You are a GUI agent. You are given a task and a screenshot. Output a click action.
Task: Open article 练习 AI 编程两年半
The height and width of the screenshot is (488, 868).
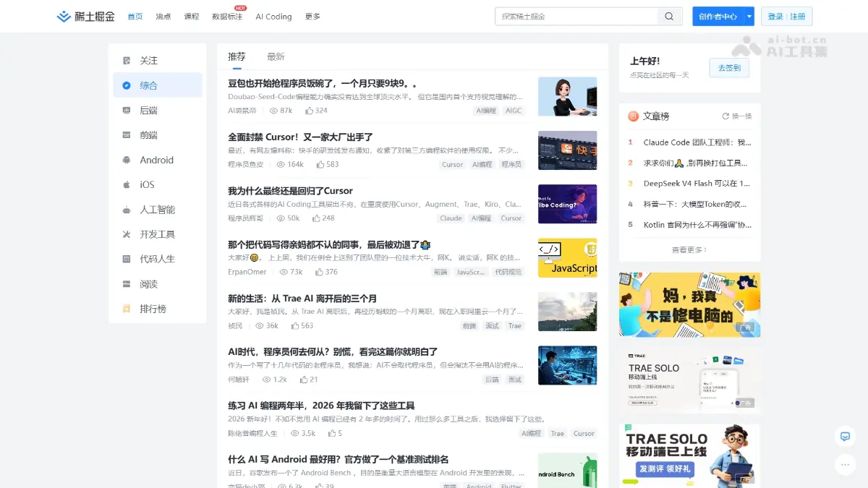(x=321, y=406)
